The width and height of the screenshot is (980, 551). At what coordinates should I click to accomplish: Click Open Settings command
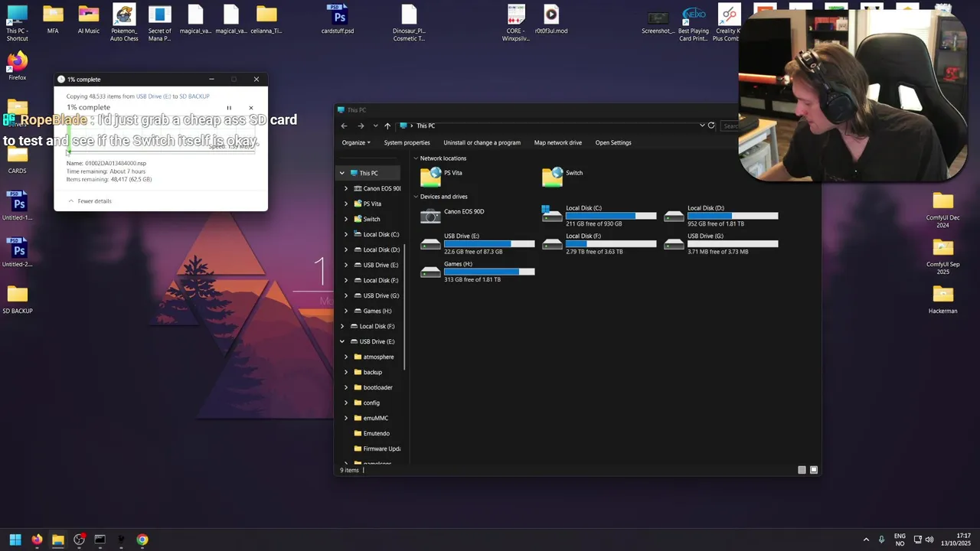[x=613, y=142]
